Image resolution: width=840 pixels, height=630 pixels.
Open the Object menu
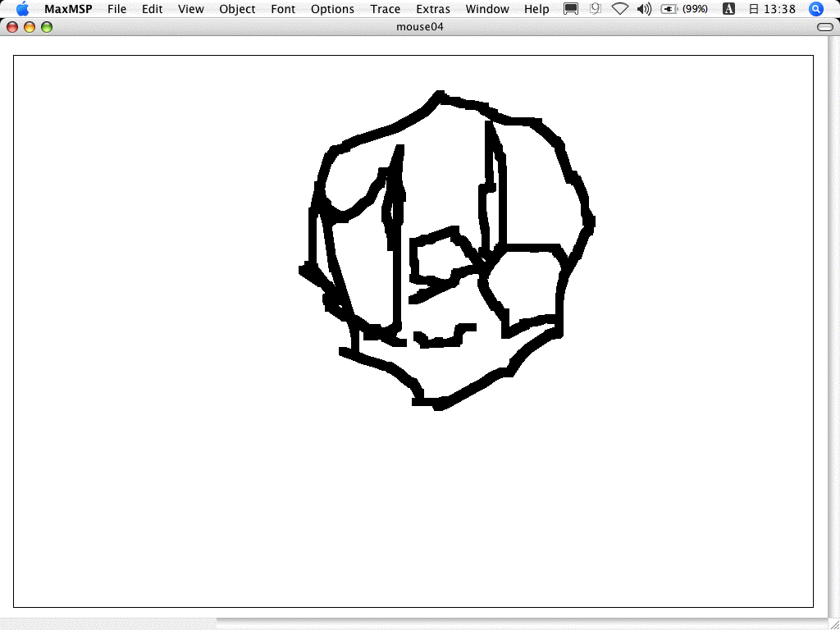tap(237, 9)
